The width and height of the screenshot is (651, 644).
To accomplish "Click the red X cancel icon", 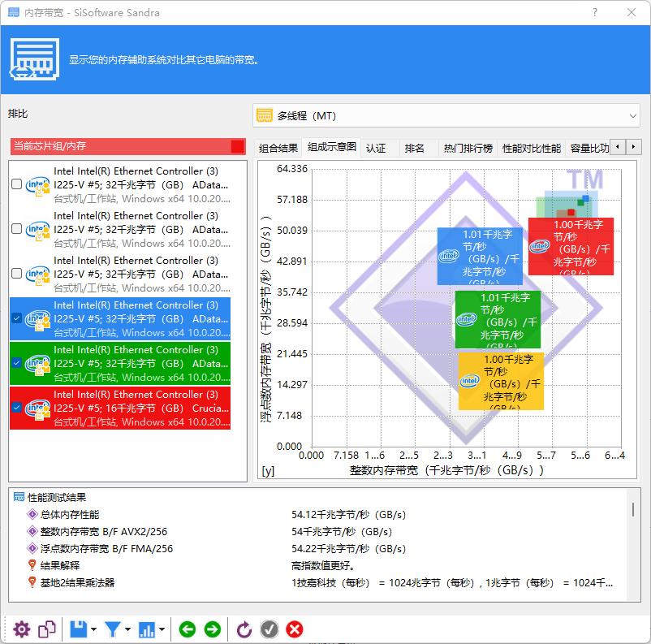I will click(295, 629).
